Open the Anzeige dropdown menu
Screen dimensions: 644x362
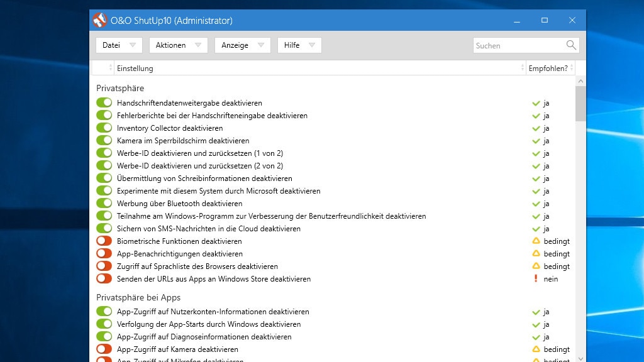242,45
